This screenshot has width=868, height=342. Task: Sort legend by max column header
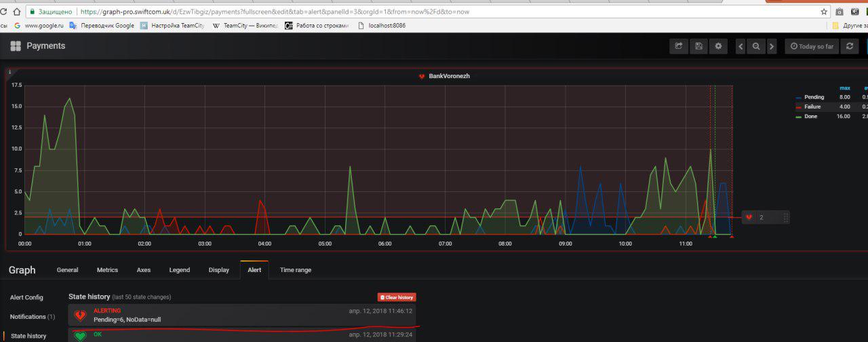tap(845, 88)
